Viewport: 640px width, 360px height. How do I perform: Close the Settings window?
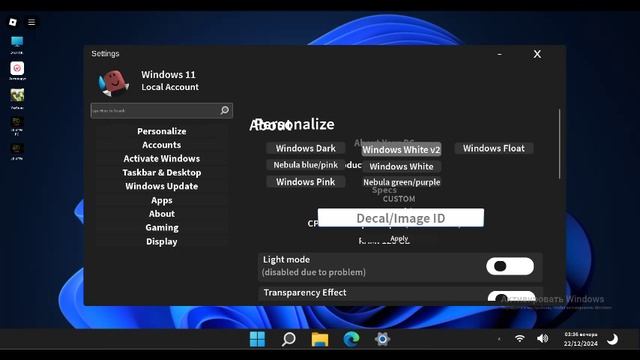point(537,54)
